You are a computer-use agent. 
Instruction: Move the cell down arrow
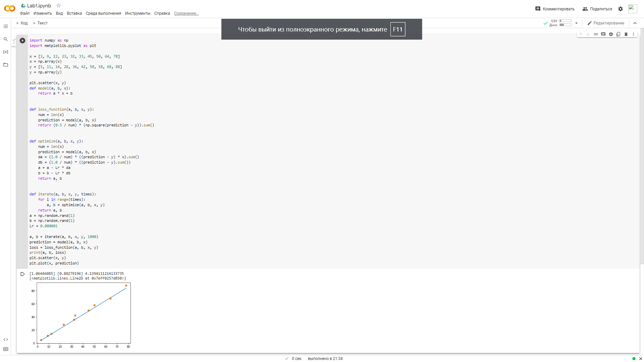[588, 34]
